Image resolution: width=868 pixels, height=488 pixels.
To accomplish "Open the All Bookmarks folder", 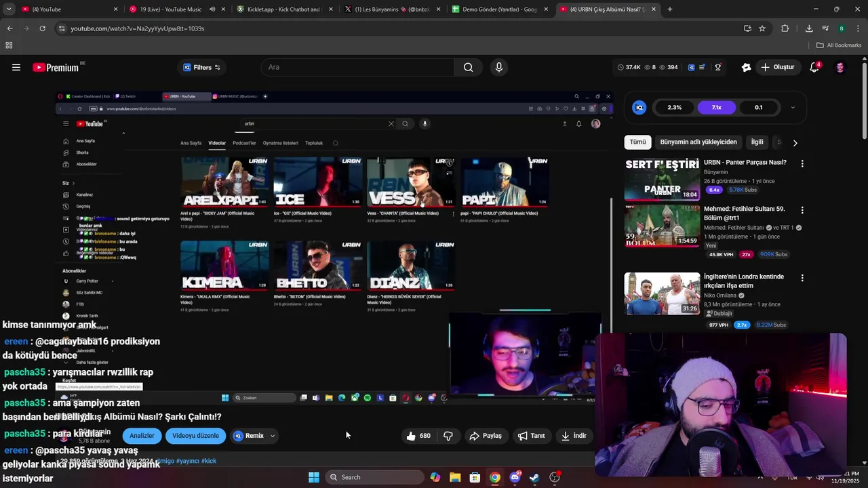I will pyautogui.click(x=839, y=45).
